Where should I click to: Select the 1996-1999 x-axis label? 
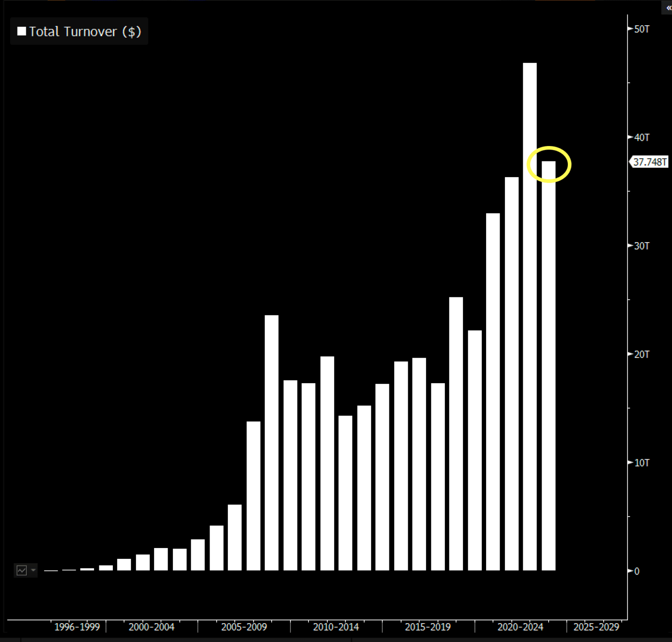tap(77, 627)
